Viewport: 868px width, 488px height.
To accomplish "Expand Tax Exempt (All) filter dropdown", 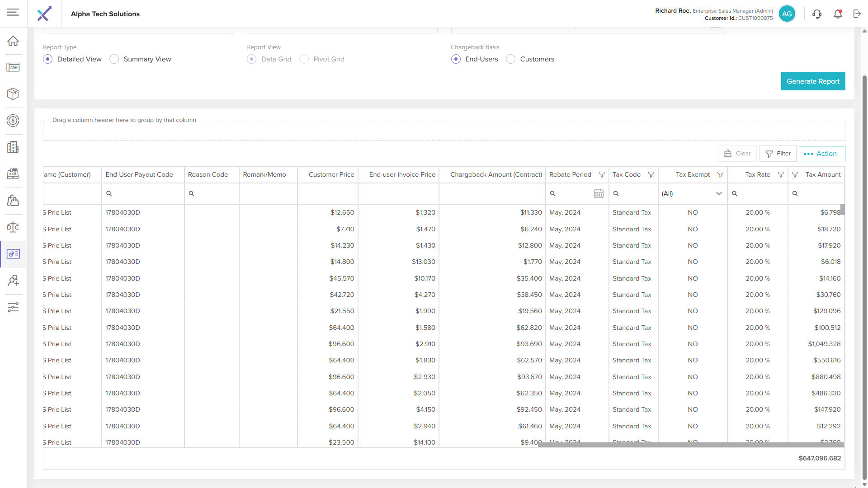I will coord(718,194).
